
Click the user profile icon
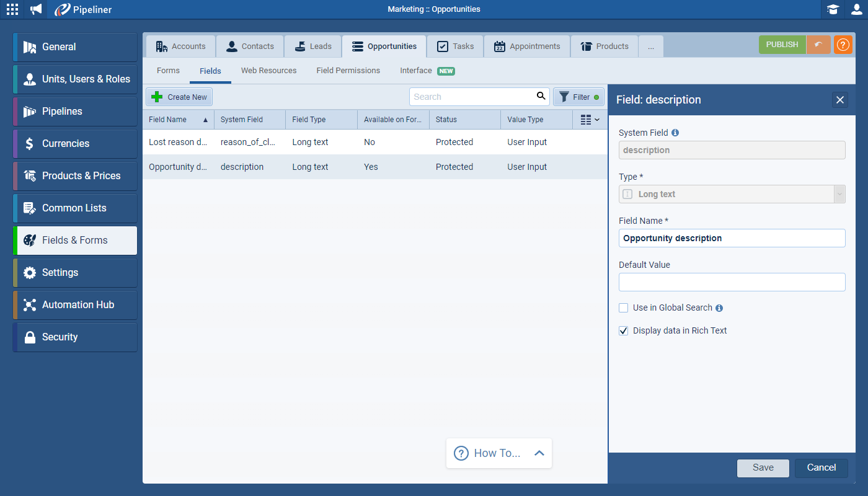coord(856,9)
